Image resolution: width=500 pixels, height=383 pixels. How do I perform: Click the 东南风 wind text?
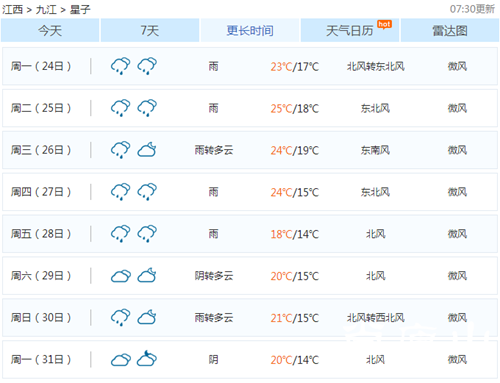(x=375, y=150)
